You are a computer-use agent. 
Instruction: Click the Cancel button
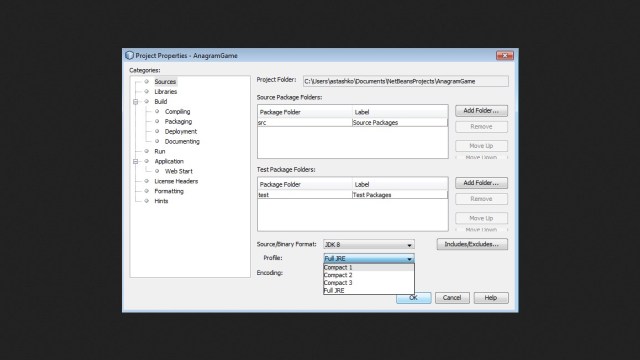point(452,298)
